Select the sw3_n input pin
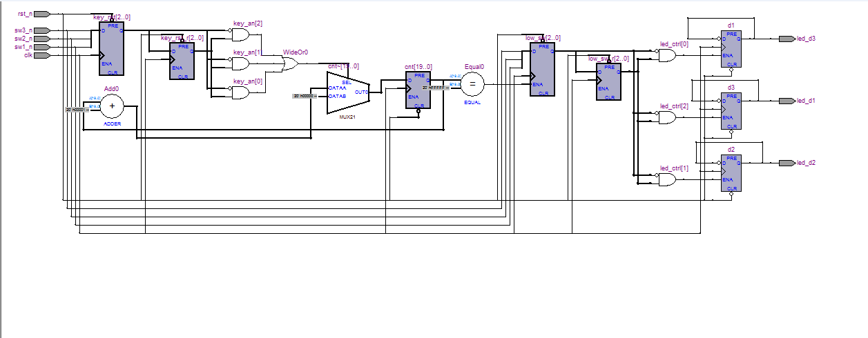This screenshot has height=338, width=868. click(41, 30)
